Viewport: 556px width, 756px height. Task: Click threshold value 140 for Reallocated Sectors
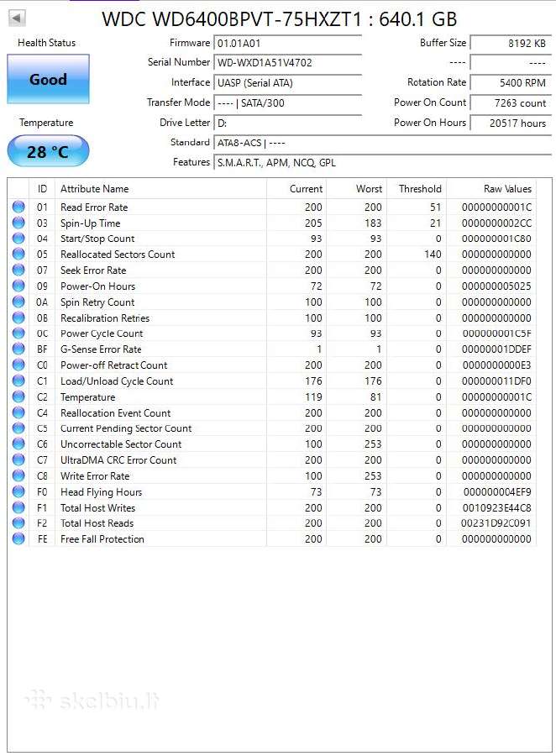click(433, 254)
